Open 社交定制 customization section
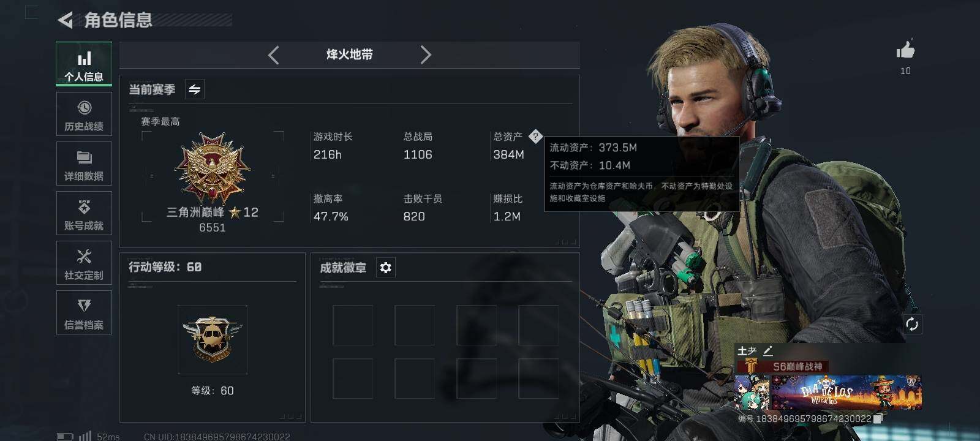The width and height of the screenshot is (980, 441). click(84, 263)
